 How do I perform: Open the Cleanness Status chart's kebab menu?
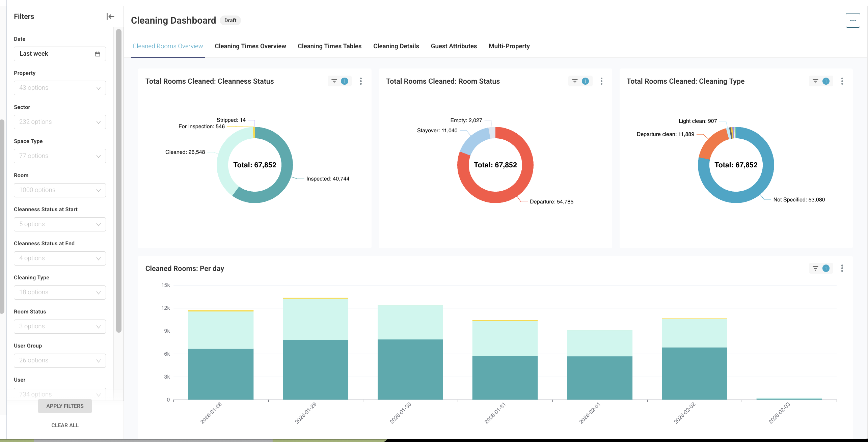361,81
